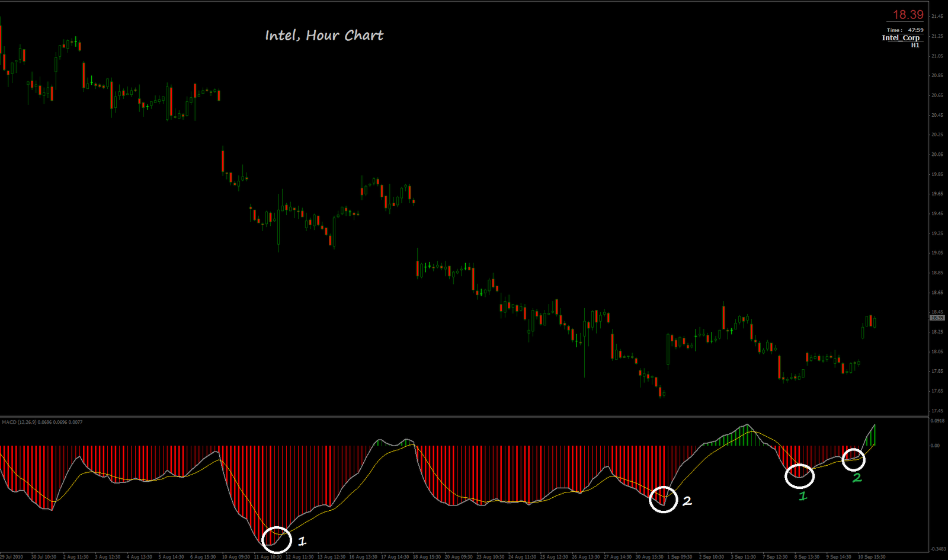Screen dimensions: 948x560
Task: Select the '30 Aug 15:30' time axis label
Action: point(649,557)
